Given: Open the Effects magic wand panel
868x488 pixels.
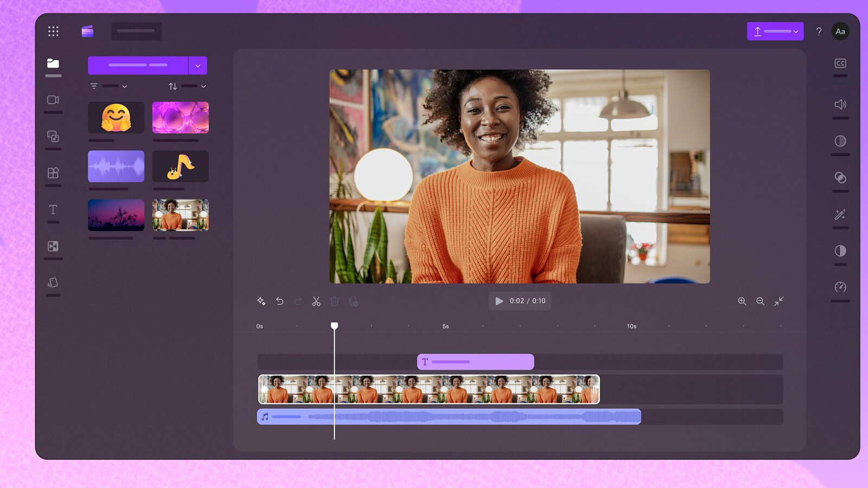Looking at the screenshot, I should click(840, 214).
